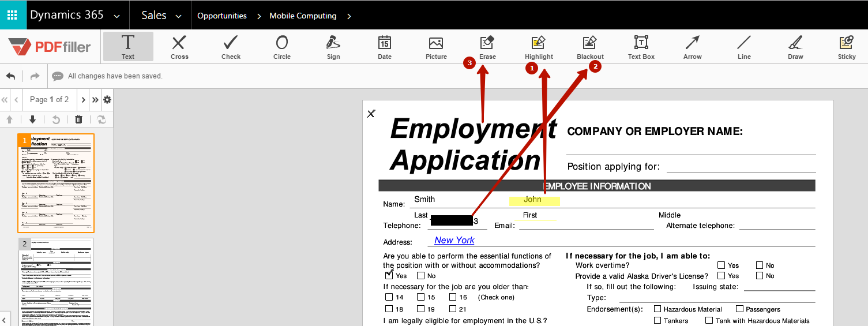Open the Sales module menu
Screen dimensions: 868x326
tap(154, 16)
